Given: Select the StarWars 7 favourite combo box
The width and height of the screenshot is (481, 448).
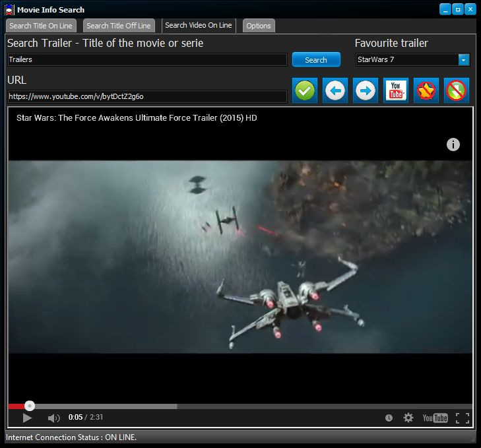Looking at the screenshot, I should (412, 59).
